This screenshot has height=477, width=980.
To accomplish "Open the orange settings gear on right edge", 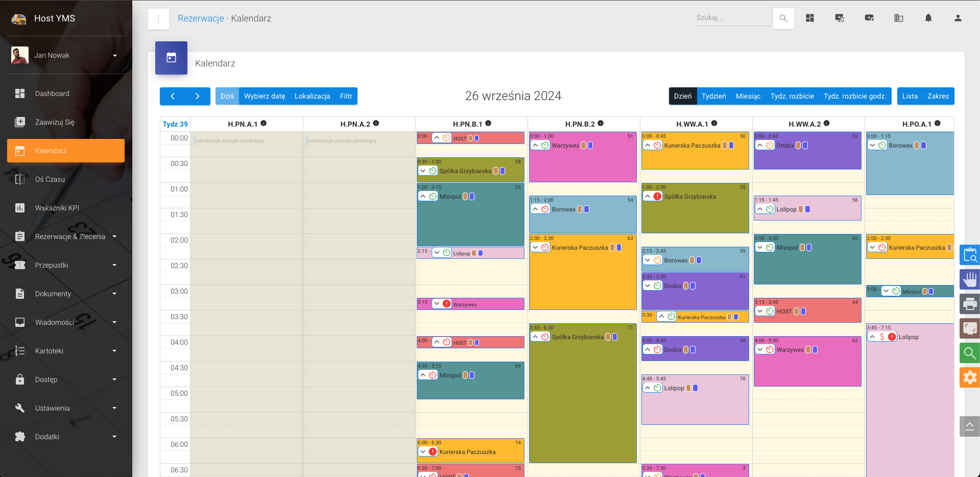I will (969, 377).
